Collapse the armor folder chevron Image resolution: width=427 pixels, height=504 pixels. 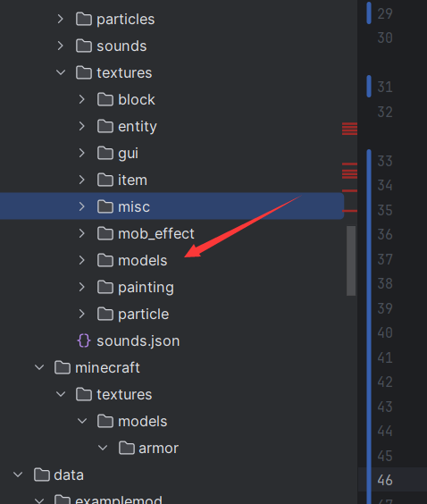click(x=103, y=448)
